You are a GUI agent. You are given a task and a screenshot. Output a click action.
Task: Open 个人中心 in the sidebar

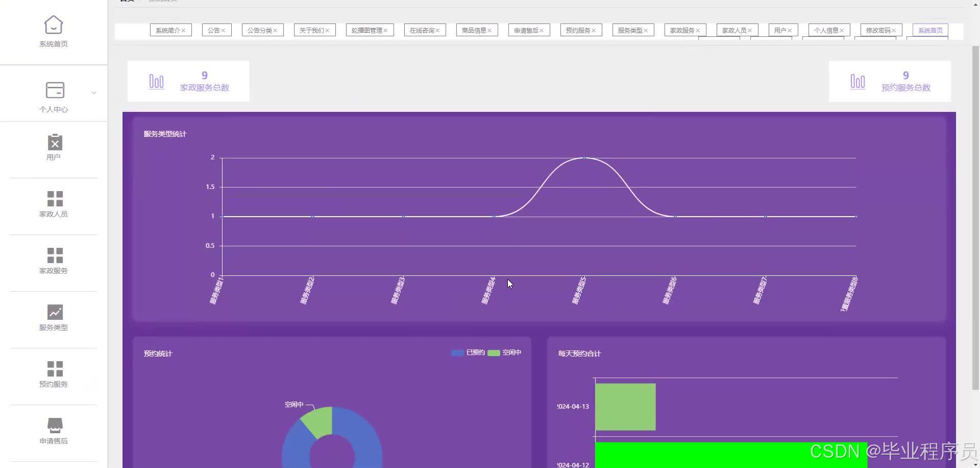[x=54, y=97]
